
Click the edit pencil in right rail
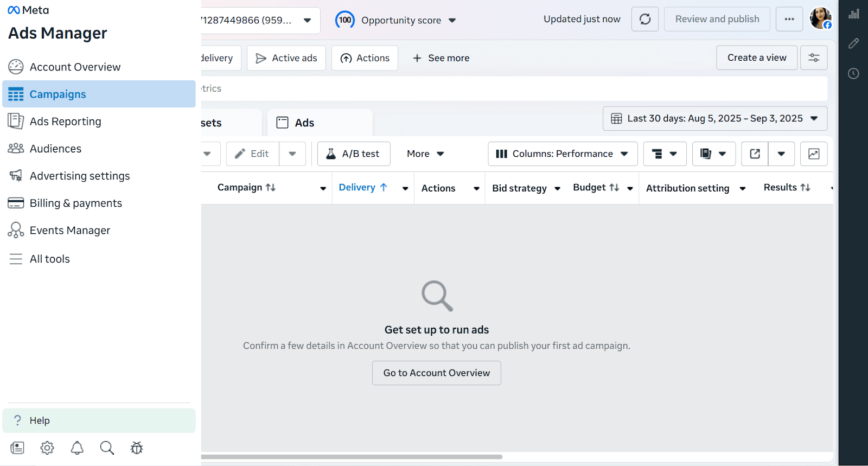853,43
